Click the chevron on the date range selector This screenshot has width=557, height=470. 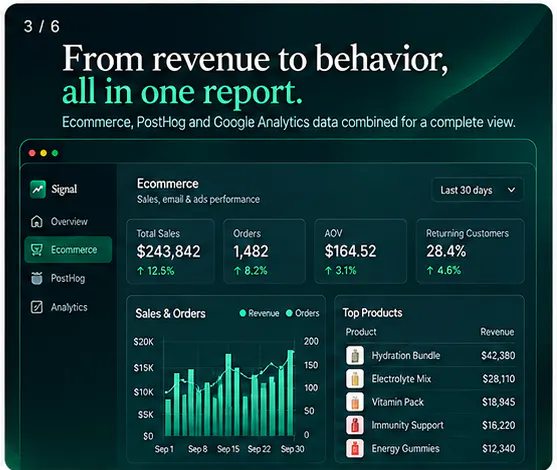[x=511, y=190]
